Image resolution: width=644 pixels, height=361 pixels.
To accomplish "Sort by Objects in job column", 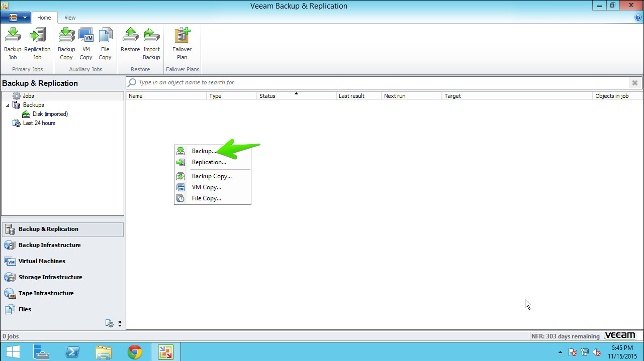I will point(617,96).
